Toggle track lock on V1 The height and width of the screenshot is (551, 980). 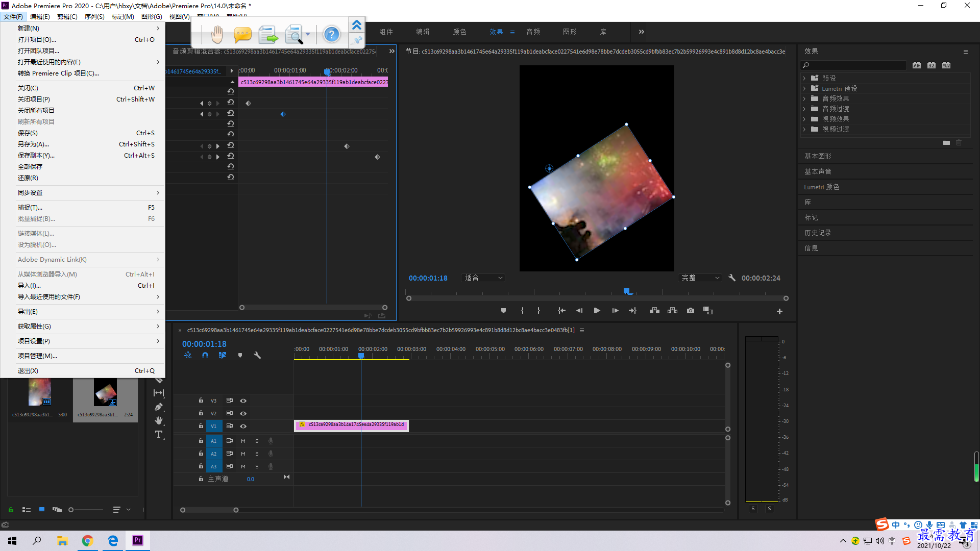[201, 425]
